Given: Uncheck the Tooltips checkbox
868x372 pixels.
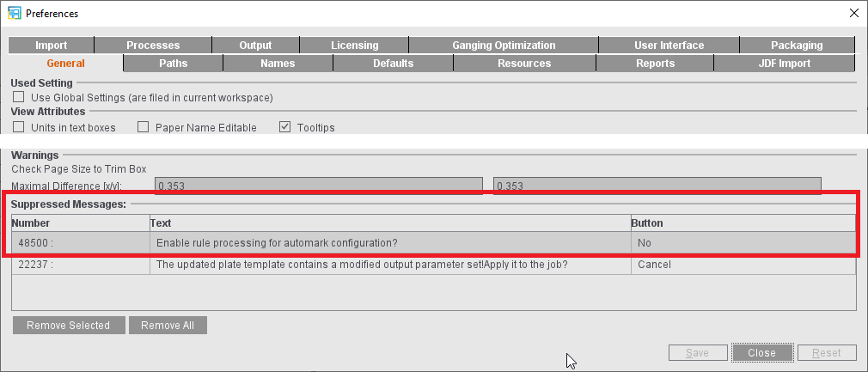Looking at the screenshot, I should (x=285, y=127).
